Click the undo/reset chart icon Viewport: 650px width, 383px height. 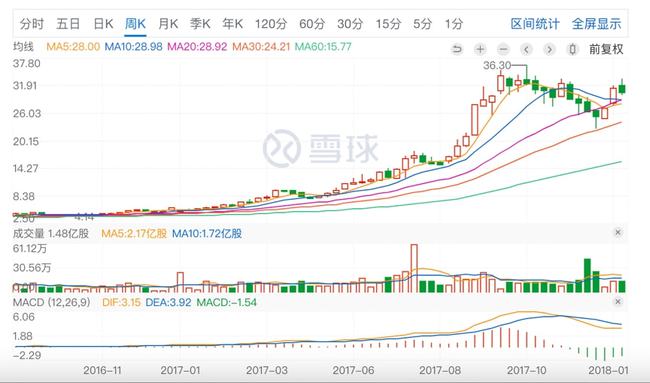point(457,49)
